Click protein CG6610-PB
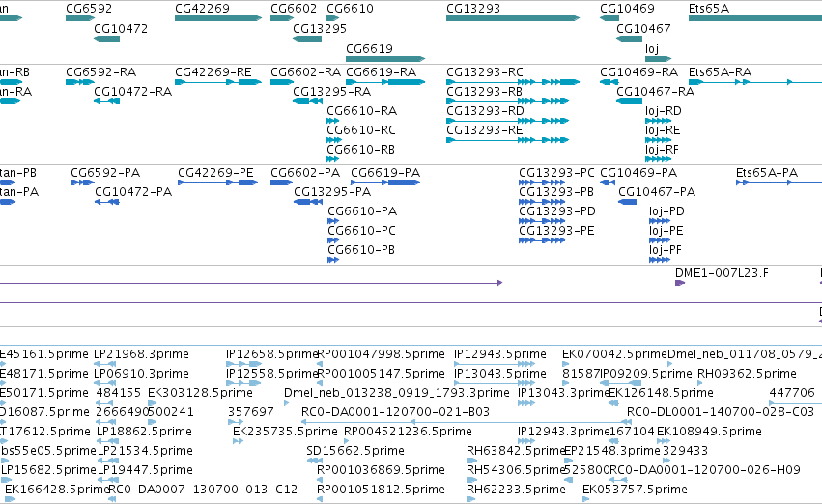822x504 pixels. coord(360,250)
